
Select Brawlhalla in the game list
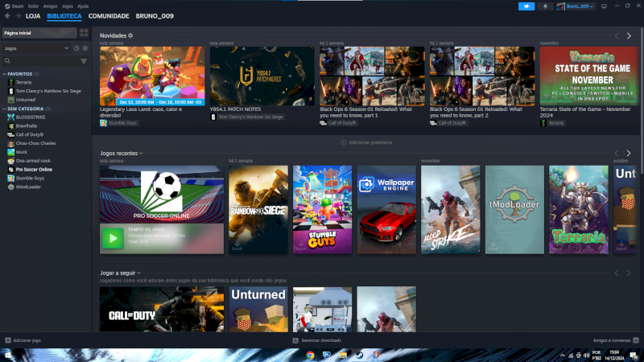tap(27, 126)
